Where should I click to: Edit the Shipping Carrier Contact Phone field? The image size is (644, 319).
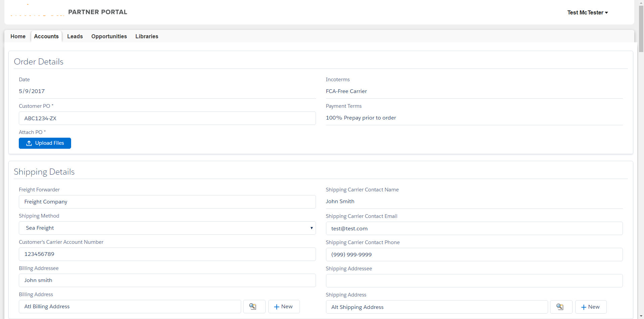pos(474,255)
